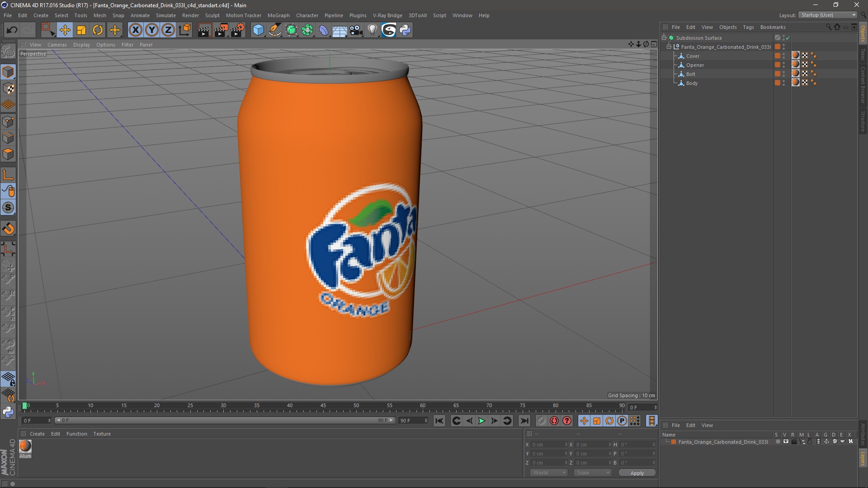Image resolution: width=868 pixels, height=488 pixels.
Task: Select the Opener object
Action: point(695,65)
